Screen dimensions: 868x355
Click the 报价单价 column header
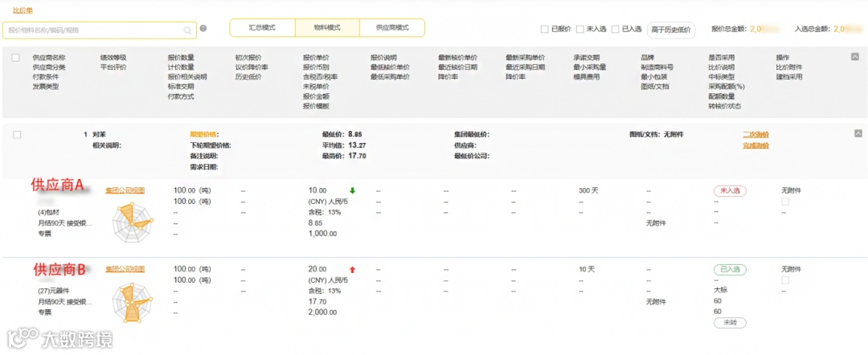[316, 58]
